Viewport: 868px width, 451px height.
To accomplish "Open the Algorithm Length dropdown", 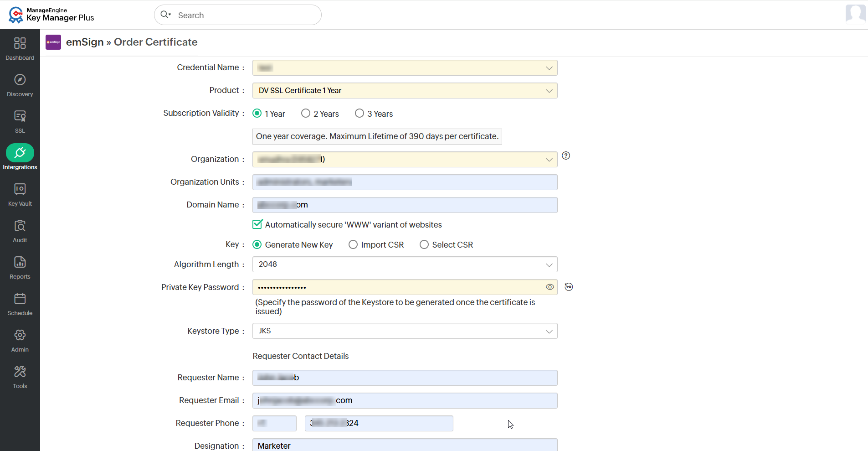I will tap(405, 264).
